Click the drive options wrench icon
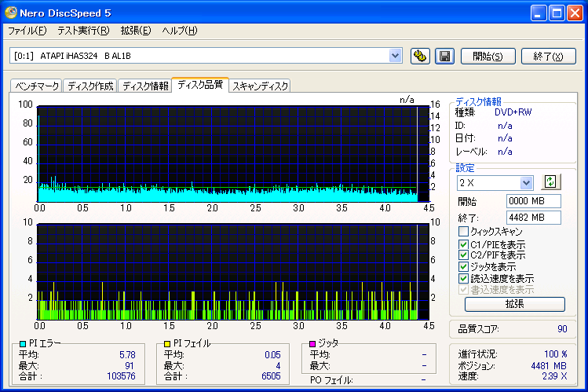This screenshot has width=588, height=392. click(x=420, y=57)
